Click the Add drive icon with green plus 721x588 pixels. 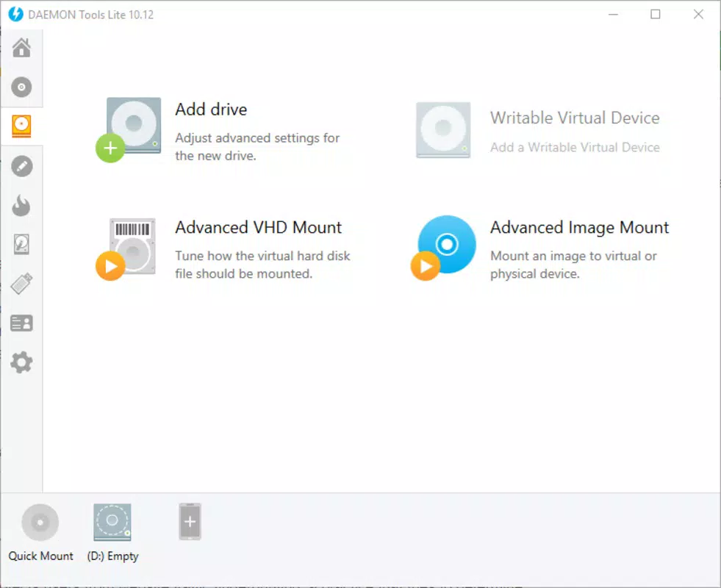[x=129, y=129]
